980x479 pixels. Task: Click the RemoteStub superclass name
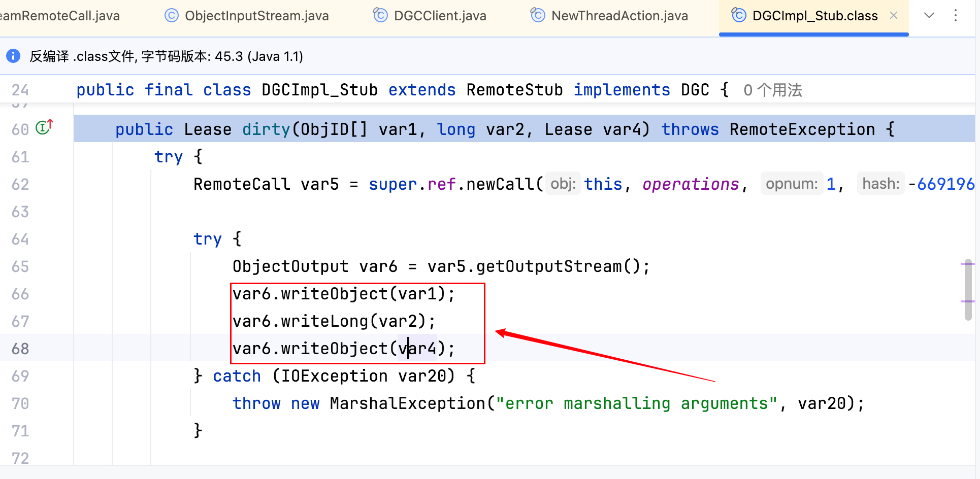pos(514,90)
